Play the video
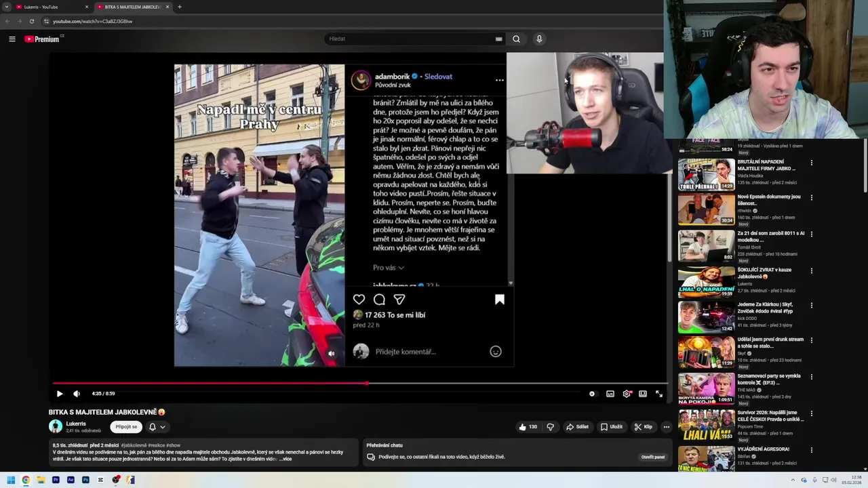Screen dimensions: 868x488 point(60,394)
